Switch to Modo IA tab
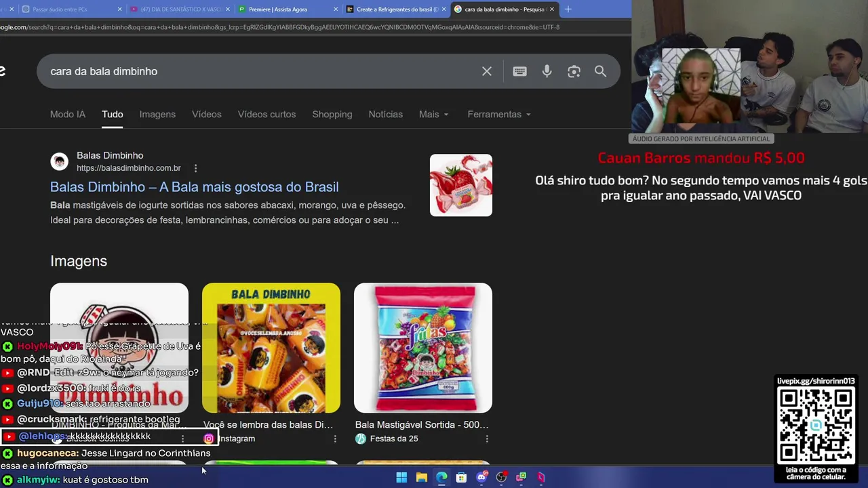868x488 pixels. [x=68, y=114]
